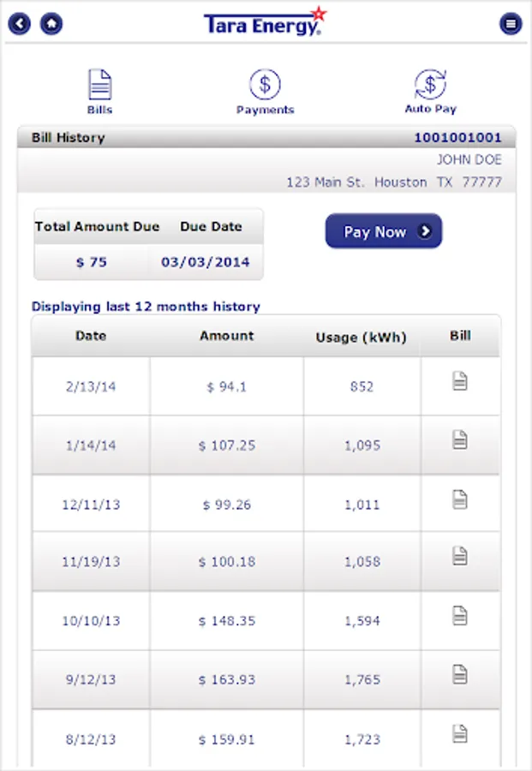Image resolution: width=532 pixels, height=771 pixels.
Task: Go back using the back arrow icon
Action: (19, 23)
